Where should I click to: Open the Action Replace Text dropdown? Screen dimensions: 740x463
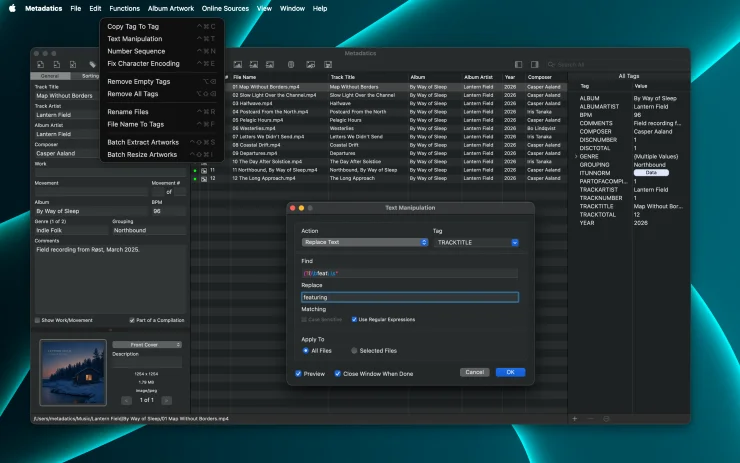coord(364,243)
